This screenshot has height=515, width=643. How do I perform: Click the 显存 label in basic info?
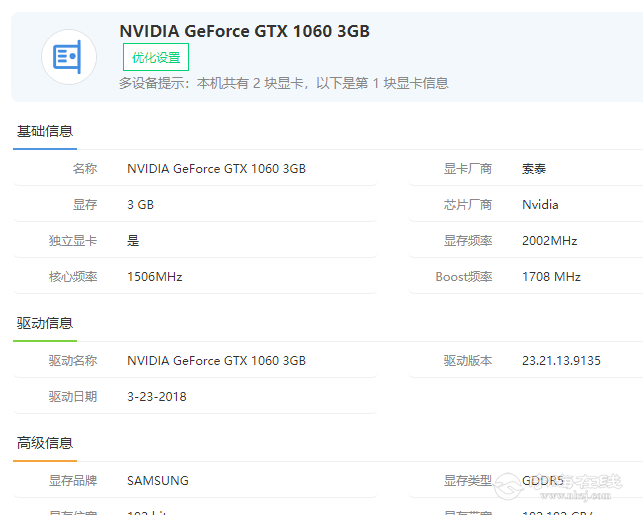click(85, 205)
